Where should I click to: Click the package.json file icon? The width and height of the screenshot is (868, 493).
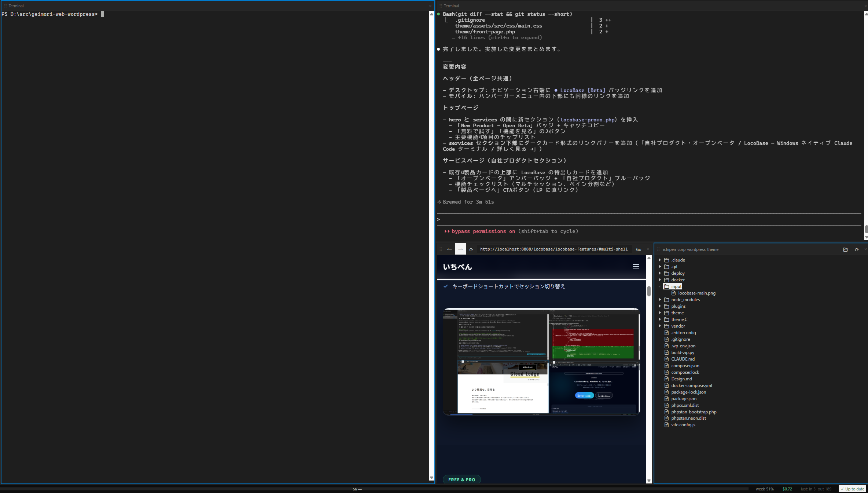[x=667, y=399]
